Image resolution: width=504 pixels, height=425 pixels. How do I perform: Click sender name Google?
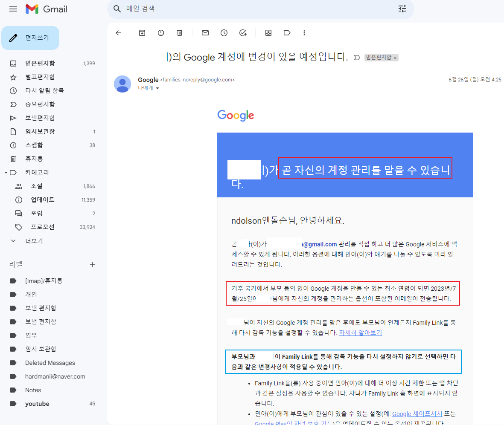tap(148, 80)
